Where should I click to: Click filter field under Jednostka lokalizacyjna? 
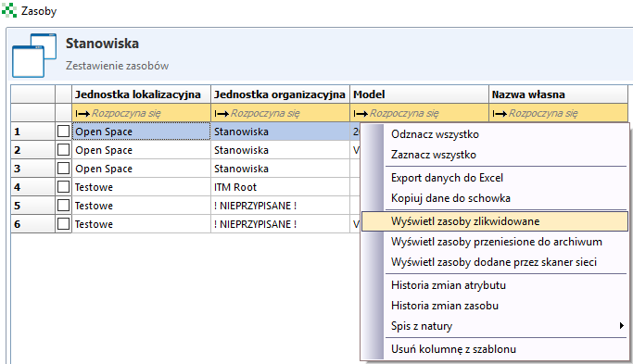[x=141, y=113]
